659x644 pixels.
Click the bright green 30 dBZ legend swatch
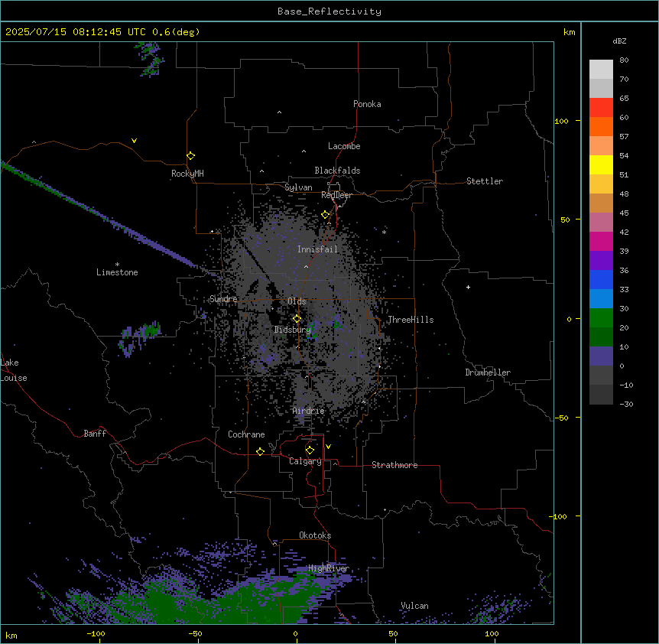click(601, 318)
